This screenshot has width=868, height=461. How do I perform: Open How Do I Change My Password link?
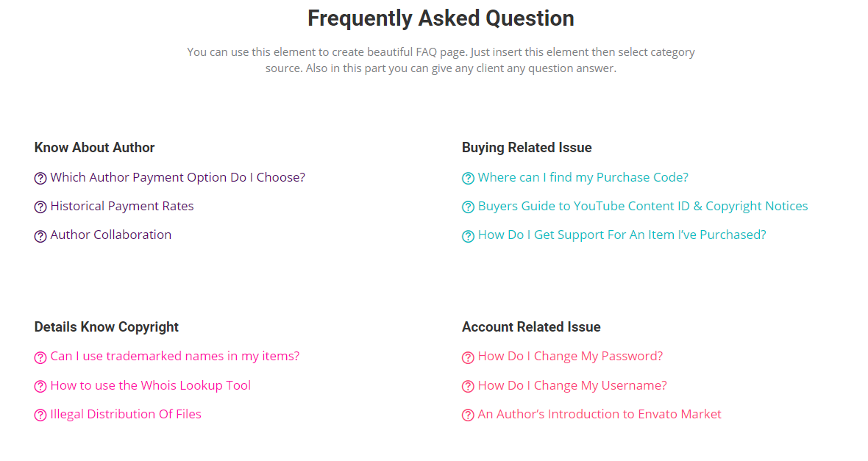570,356
